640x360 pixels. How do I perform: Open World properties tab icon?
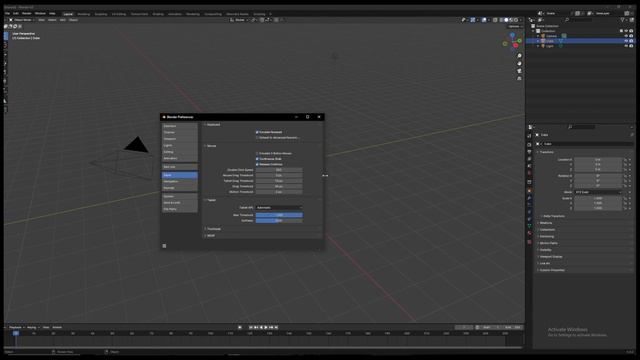(529, 173)
